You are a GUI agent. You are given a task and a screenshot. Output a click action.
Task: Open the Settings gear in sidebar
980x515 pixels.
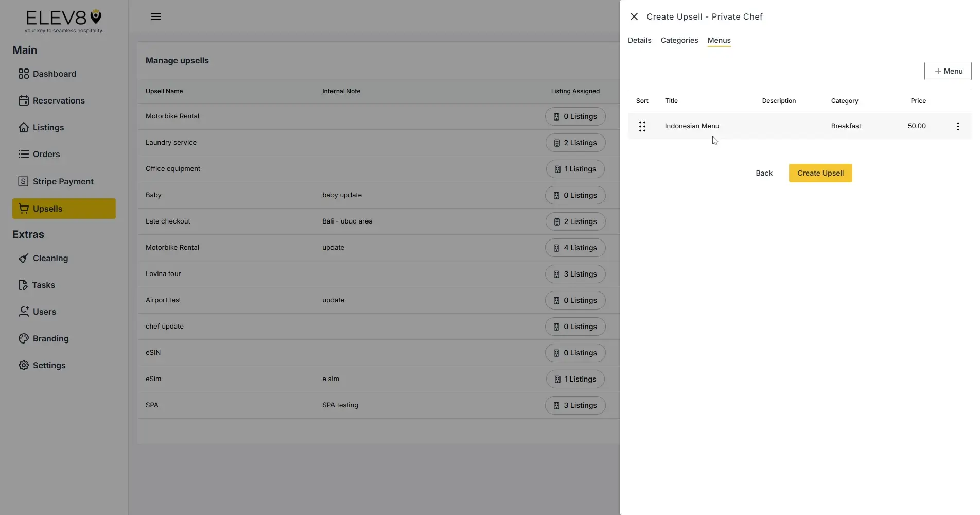[24, 365]
